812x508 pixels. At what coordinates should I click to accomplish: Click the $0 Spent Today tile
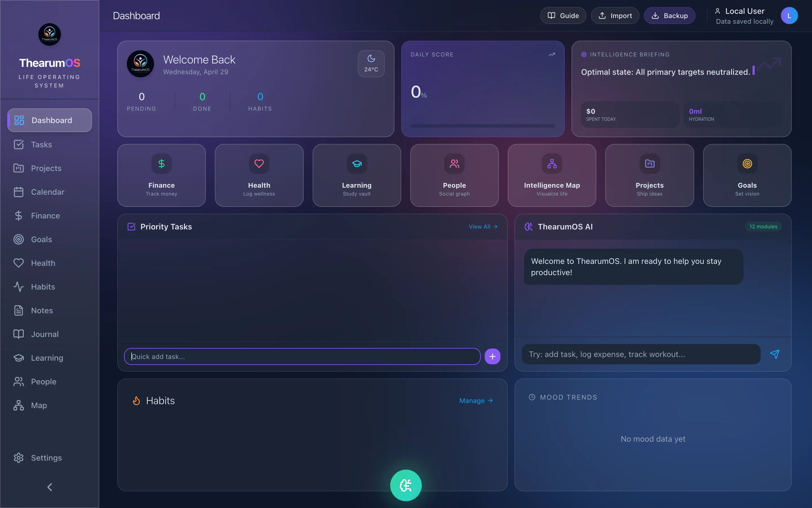point(630,115)
